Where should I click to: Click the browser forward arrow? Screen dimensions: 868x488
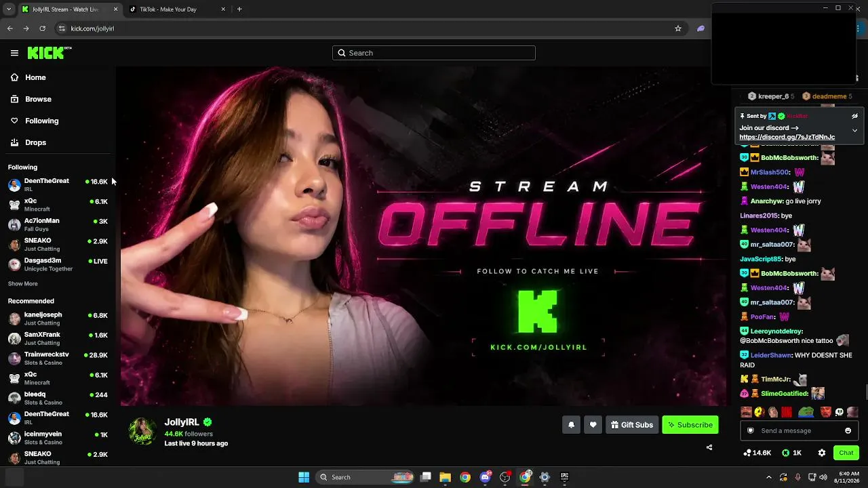(26, 28)
